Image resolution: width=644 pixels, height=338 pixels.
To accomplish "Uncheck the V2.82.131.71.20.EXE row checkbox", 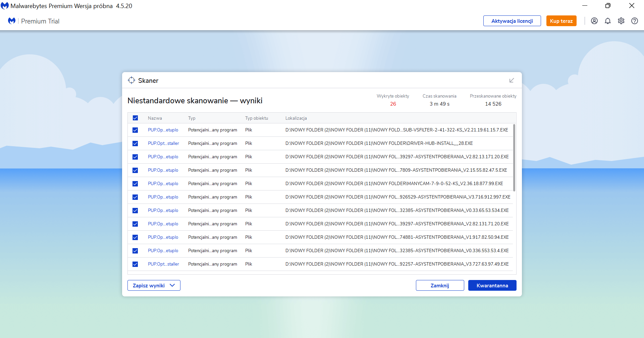I will click(135, 224).
